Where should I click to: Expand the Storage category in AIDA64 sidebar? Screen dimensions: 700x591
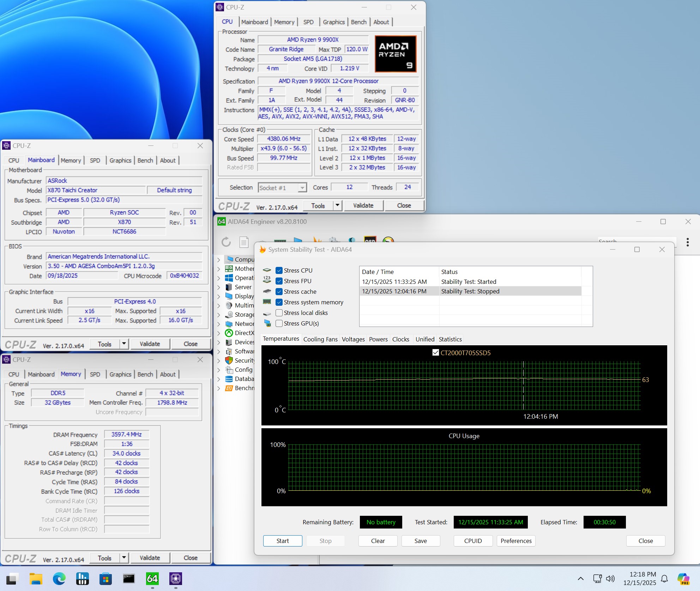pos(219,315)
